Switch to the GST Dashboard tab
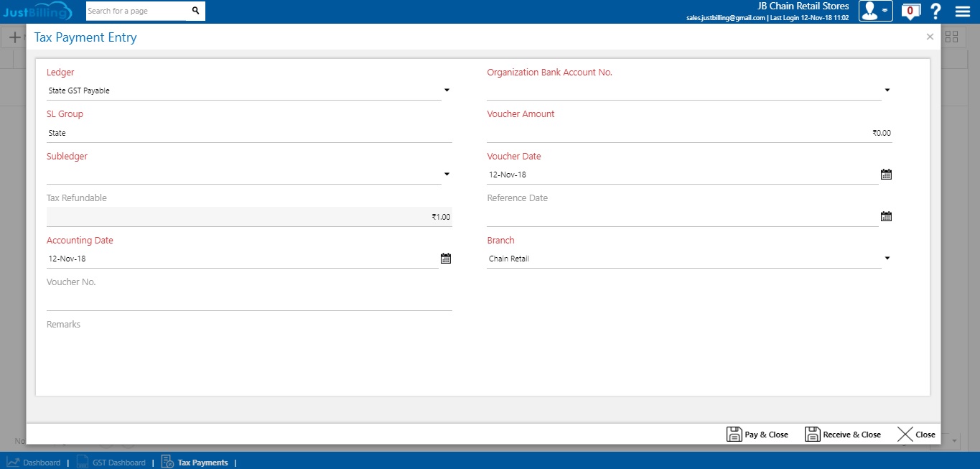The height and width of the screenshot is (469, 980). pyautogui.click(x=111, y=463)
